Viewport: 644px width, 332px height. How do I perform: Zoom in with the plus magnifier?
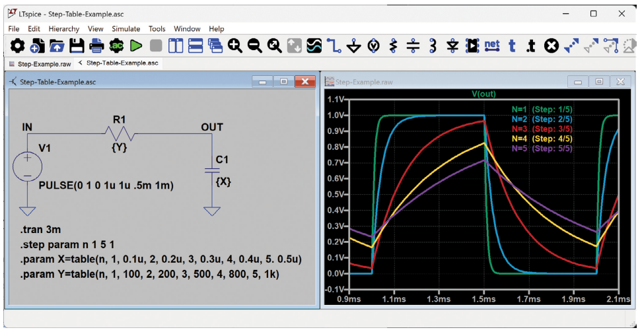(235, 46)
